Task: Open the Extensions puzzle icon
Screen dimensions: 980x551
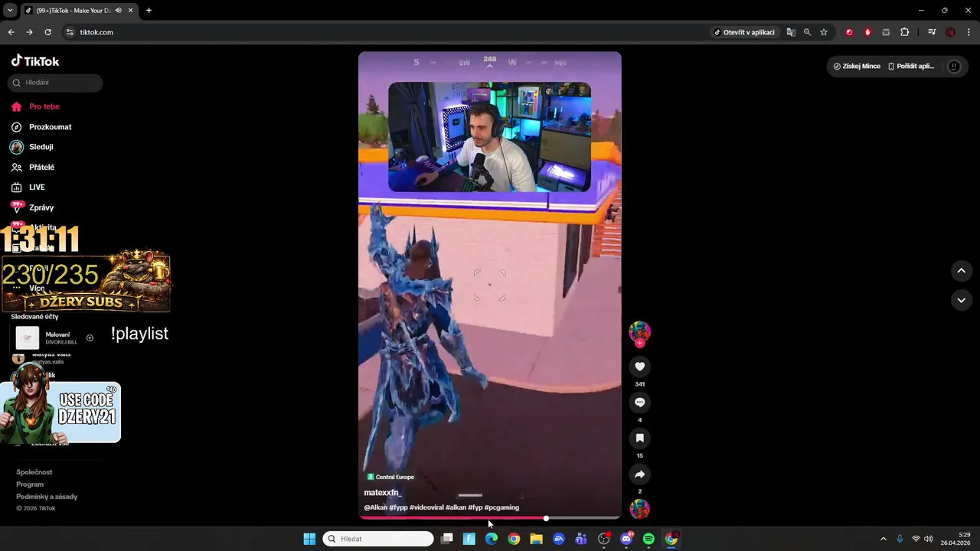Action: (x=905, y=32)
